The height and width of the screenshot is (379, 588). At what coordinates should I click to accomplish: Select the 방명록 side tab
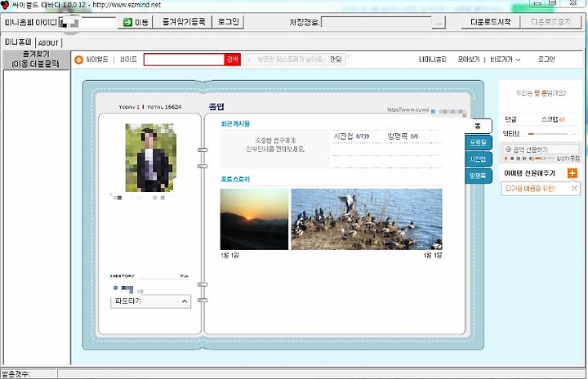tap(478, 176)
